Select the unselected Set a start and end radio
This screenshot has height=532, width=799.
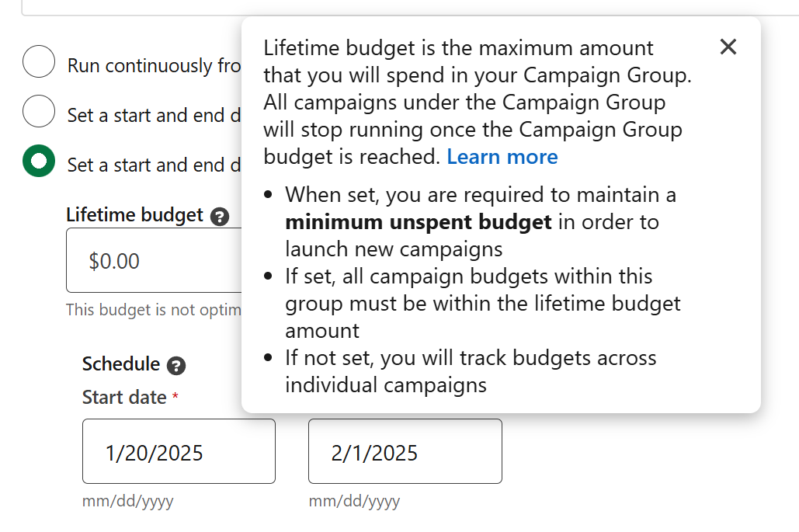(39, 111)
